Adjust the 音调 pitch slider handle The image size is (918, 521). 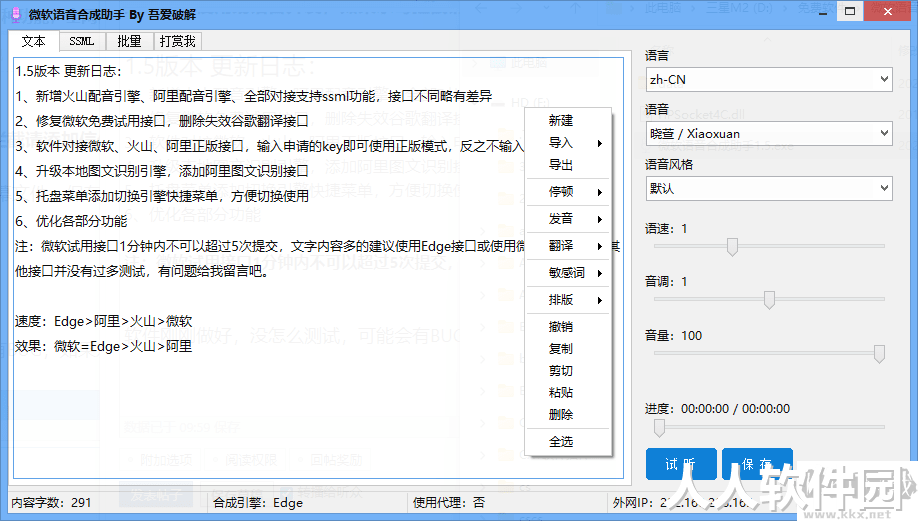pos(769,300)
